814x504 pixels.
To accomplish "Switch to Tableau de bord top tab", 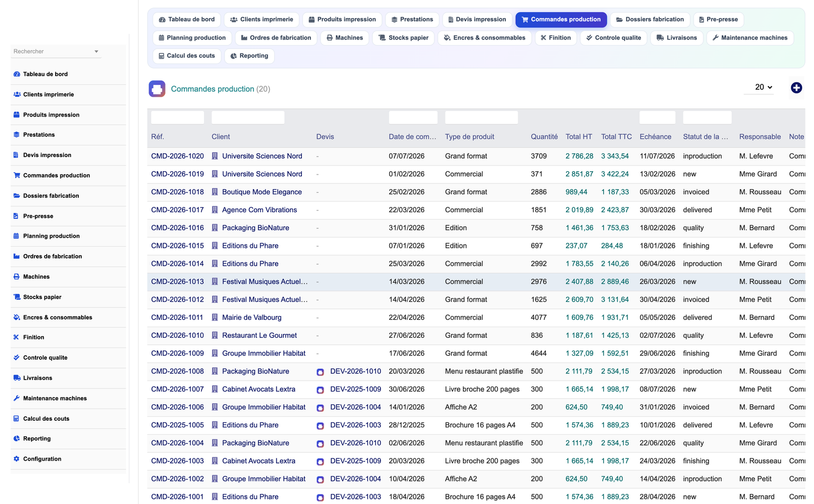I will pyautogui.click(x=186, y=20).
